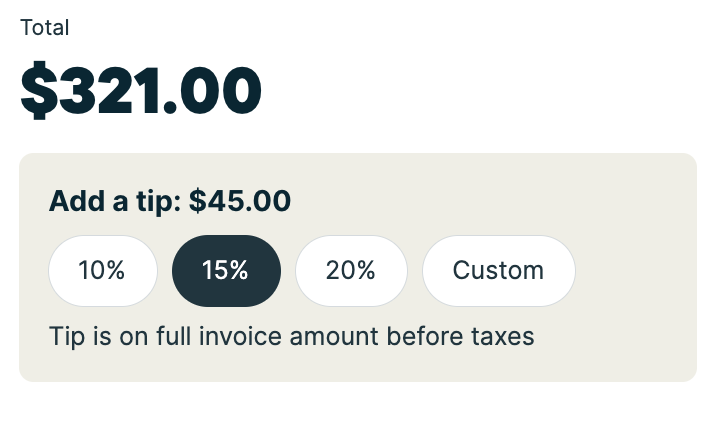The width and height of the screenshot is (714, 422).
Task: Deselect the highlighted 15% tip pill
Action: (x=226, y=270)
